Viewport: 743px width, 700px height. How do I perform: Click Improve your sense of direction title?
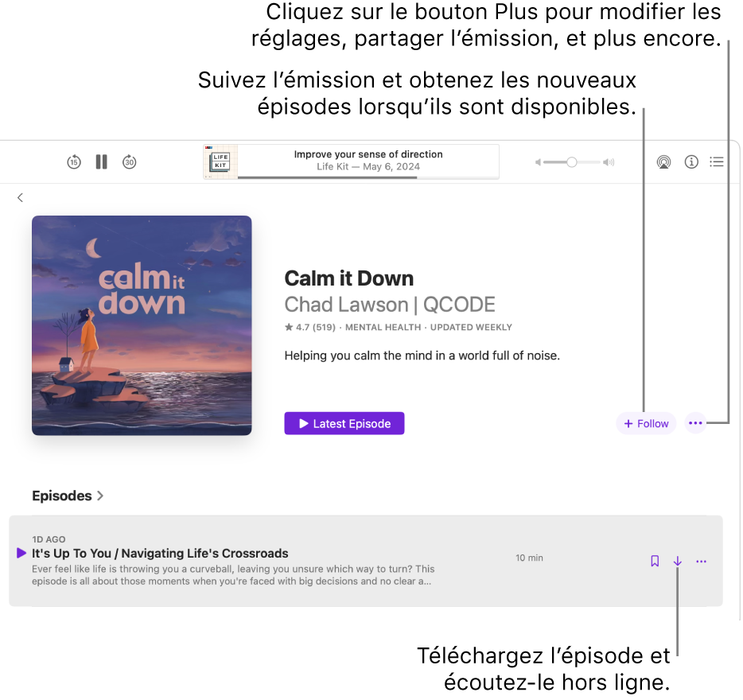click(368, 154)
